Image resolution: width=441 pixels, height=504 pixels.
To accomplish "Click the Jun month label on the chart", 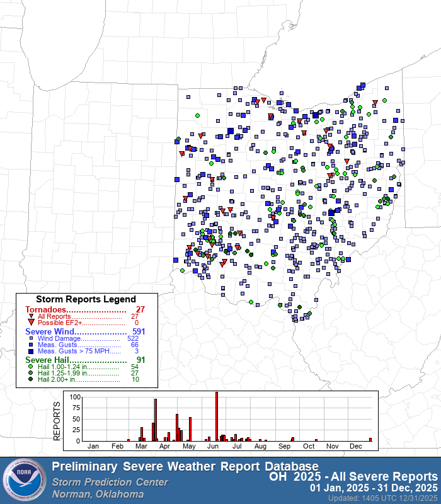I will point(214,446).
